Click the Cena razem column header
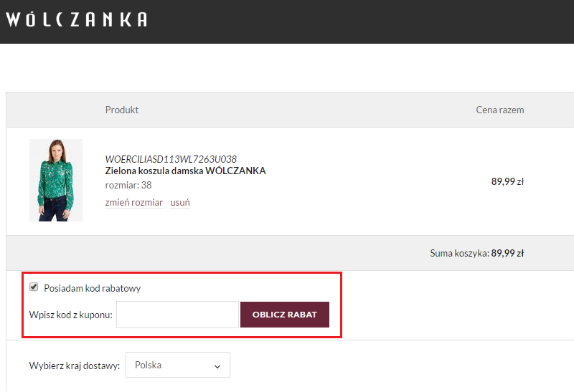The image size is (574, 392). (x=499, y=110)
